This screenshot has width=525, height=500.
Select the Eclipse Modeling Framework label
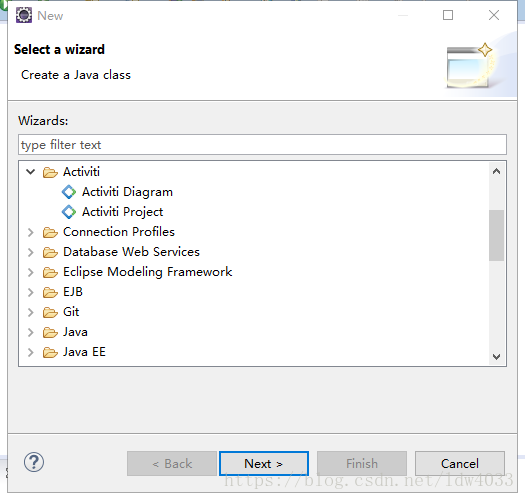coord(147,272)
